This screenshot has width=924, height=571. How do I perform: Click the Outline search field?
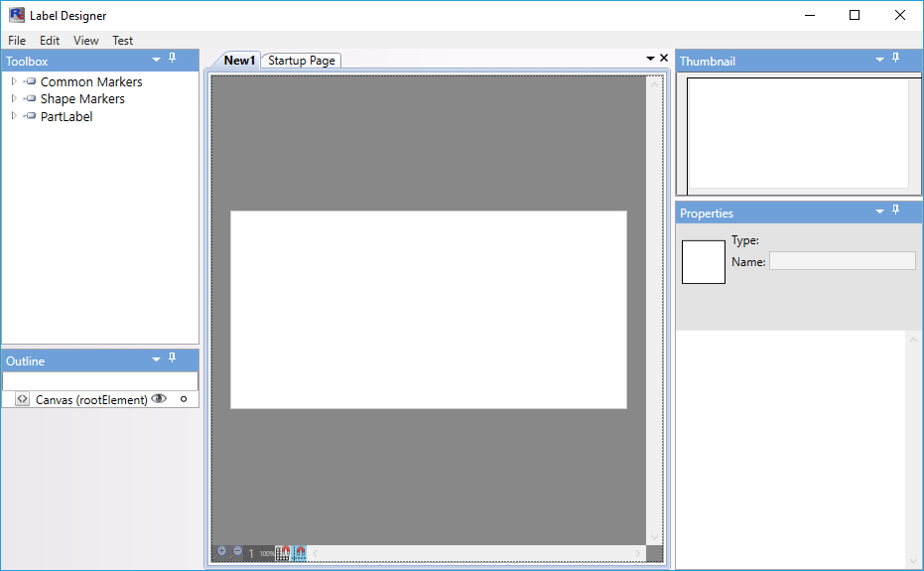100,381
